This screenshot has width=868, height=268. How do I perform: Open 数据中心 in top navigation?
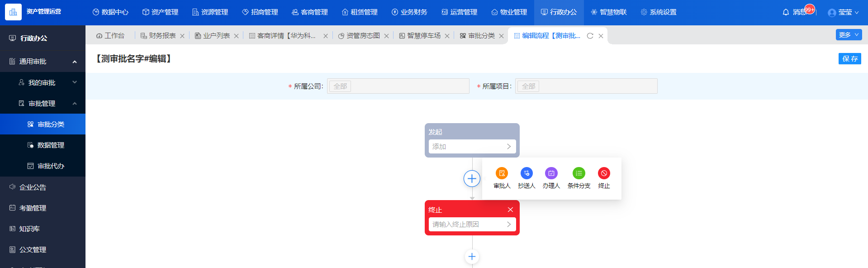[x=110, y=12]
